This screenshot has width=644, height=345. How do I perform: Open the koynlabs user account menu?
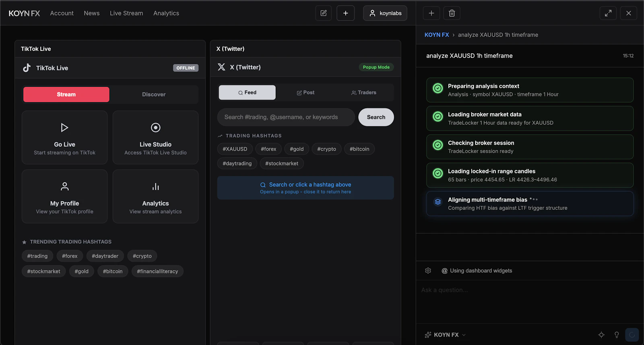[385, 13]
